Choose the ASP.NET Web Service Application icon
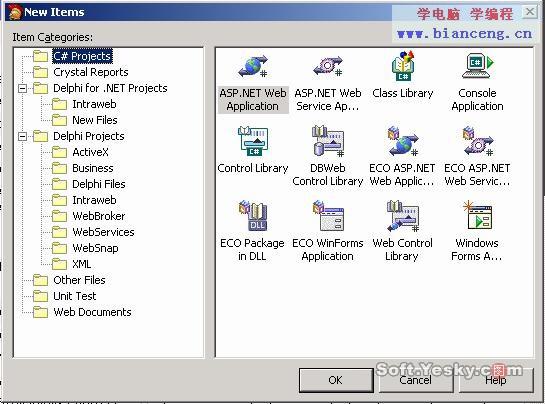The height and width of the screenshot is (404, 545). pos(328,66)
